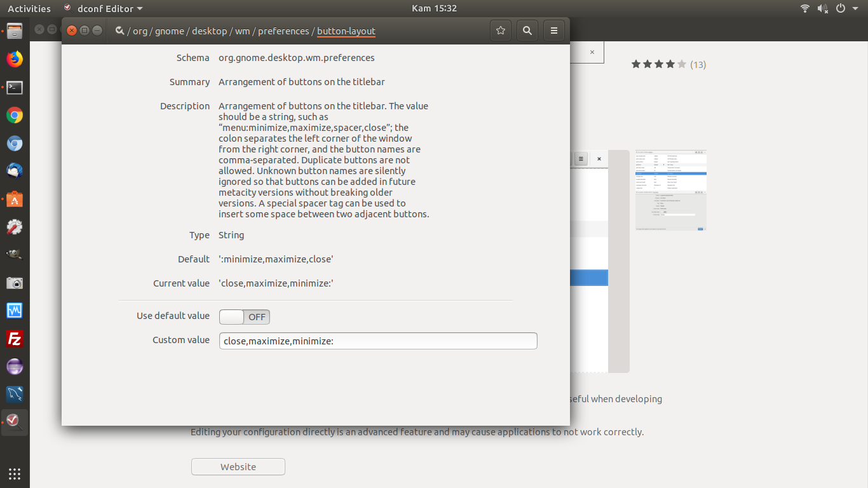Go to the desktop path segment
Viewport: 868px width, 488px height.
pos(209,30)
